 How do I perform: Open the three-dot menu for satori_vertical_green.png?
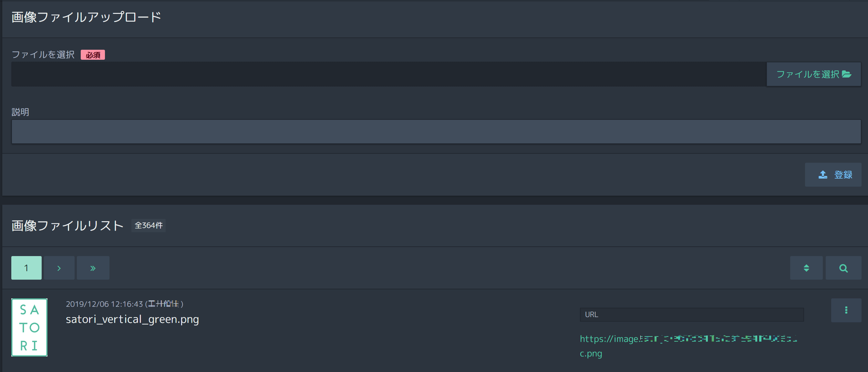click(846, 310)
